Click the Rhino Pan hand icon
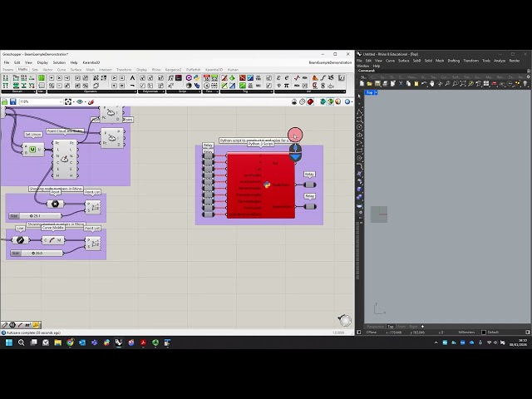Screen dimensions: 532x399 432,83
